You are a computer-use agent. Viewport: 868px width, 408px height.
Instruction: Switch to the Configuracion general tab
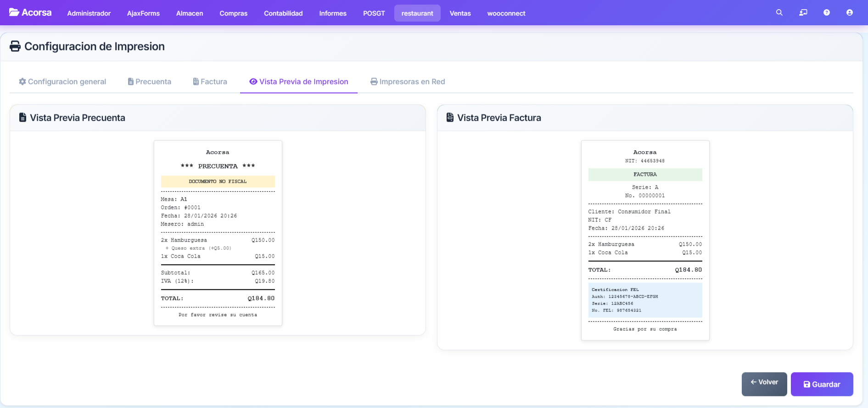pos(62,82)
